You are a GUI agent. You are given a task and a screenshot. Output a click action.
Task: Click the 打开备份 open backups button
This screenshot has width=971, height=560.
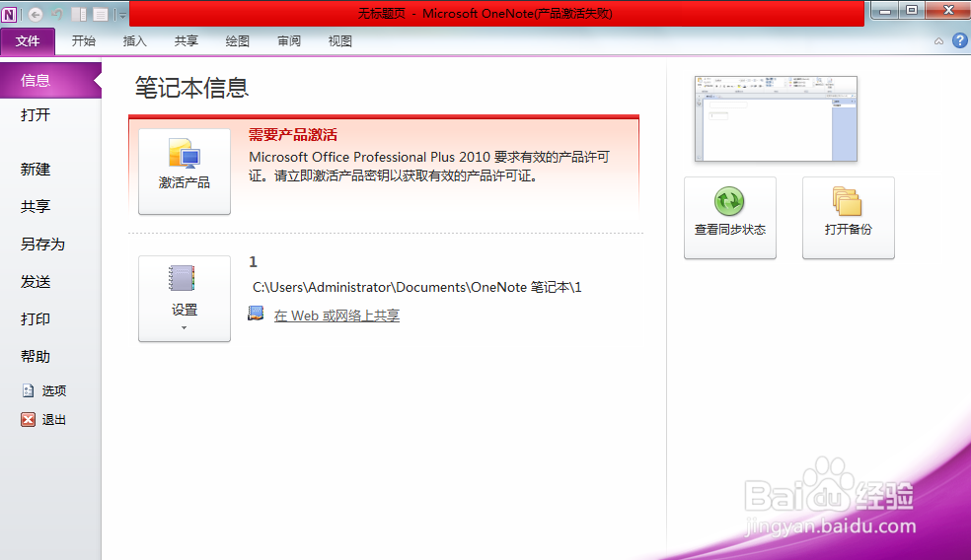tap(849, 217)
